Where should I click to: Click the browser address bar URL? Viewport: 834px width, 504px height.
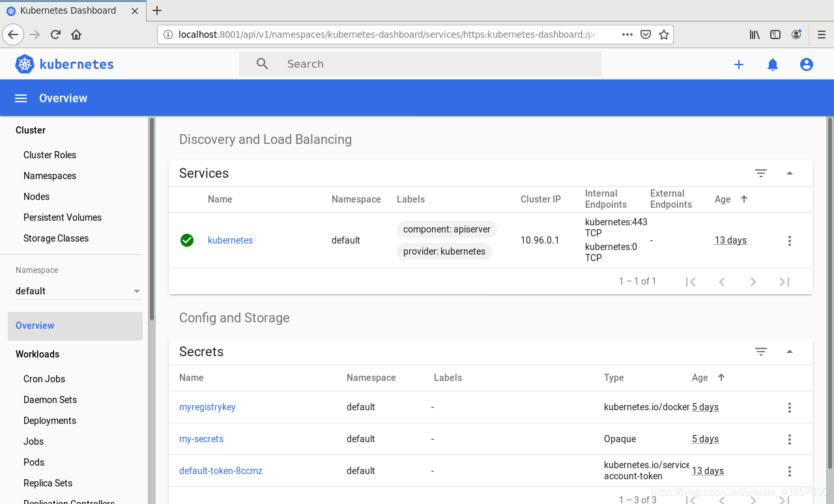[x=388, y=35]
